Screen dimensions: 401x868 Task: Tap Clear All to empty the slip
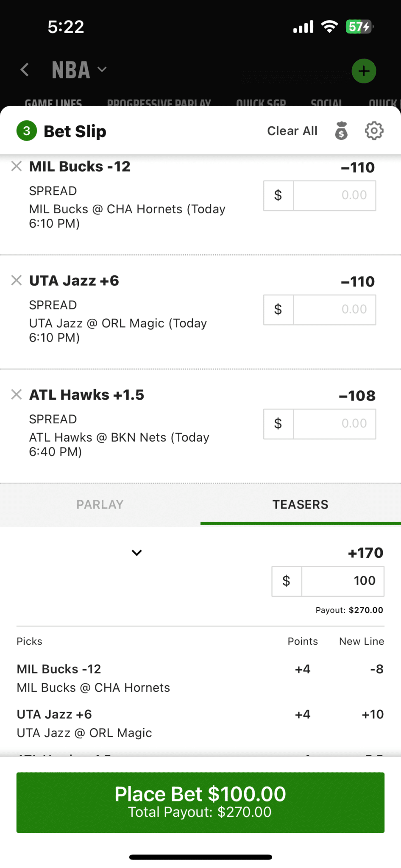click(x=292, y=131)
